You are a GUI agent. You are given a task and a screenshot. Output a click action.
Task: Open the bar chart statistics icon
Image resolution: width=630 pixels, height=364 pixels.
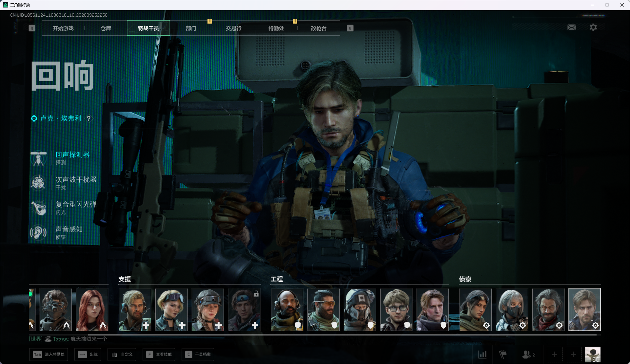coord(482,355)
